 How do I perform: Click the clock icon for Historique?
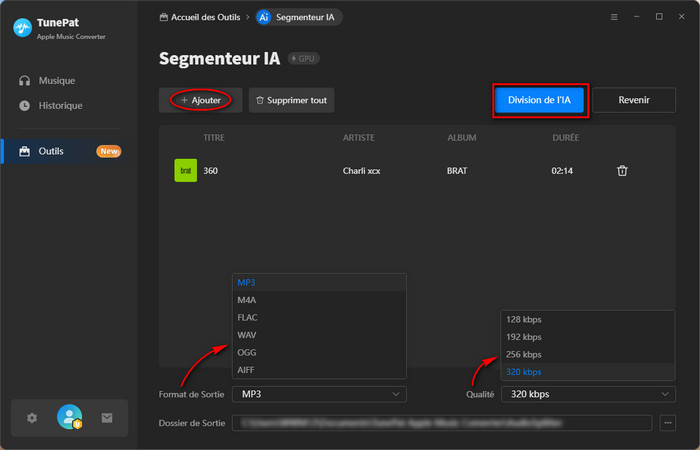tap(25, 106)
